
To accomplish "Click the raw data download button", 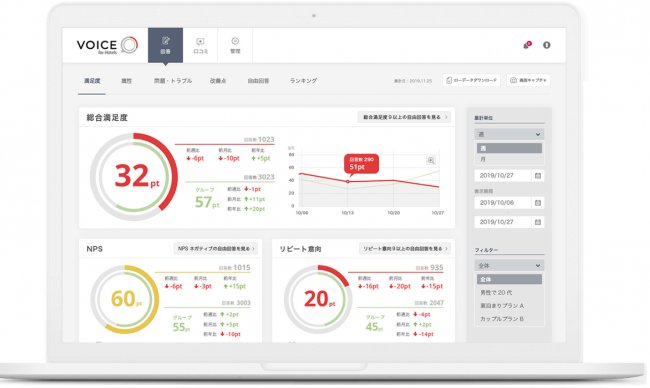I will 471,80.
